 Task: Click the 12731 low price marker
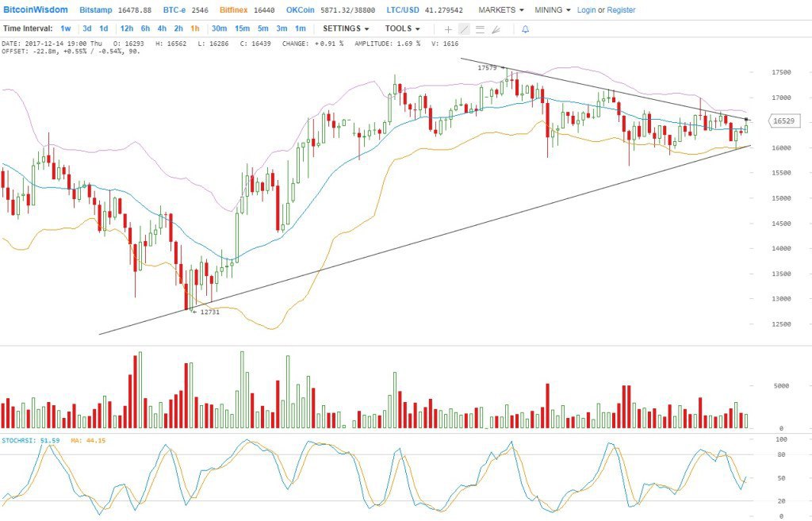[209, 312]
